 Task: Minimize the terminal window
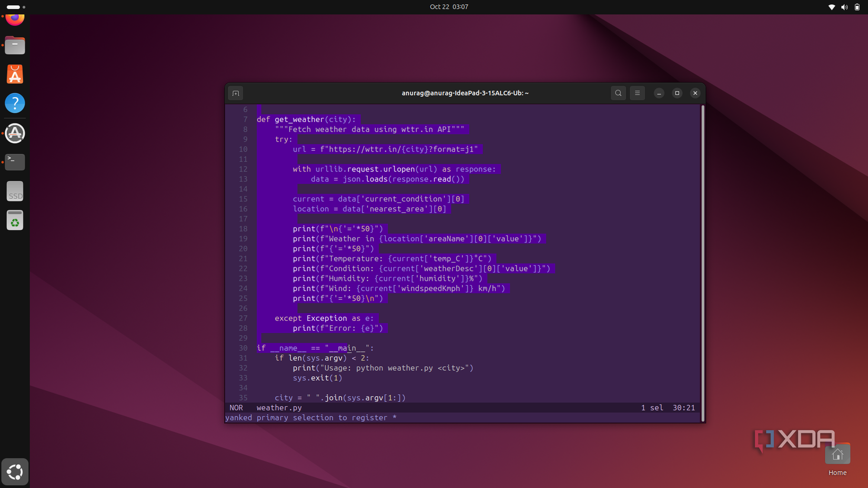[x=659, y=93]
